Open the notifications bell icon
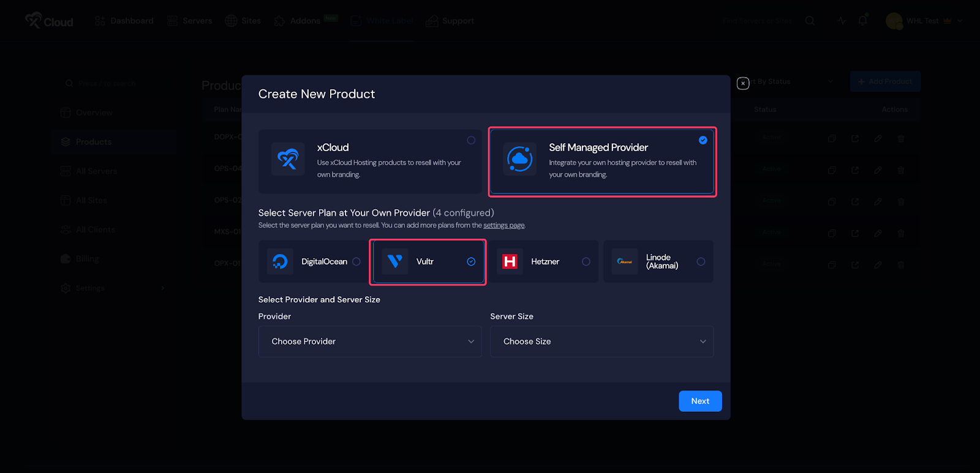 point(862,21)
